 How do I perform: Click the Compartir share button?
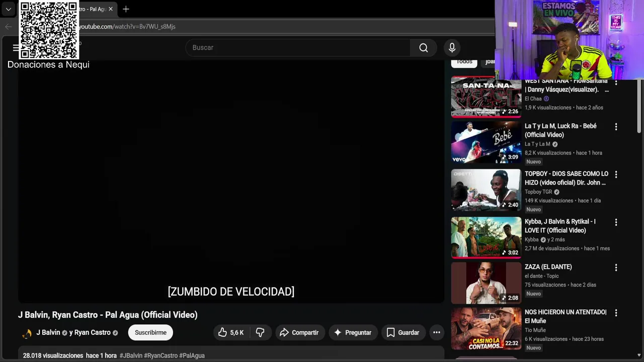[299, 332]
